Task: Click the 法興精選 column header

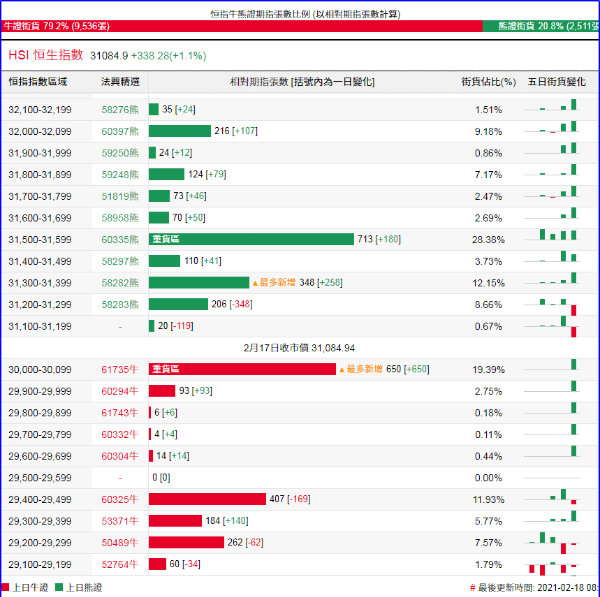Action: [120, 82]
